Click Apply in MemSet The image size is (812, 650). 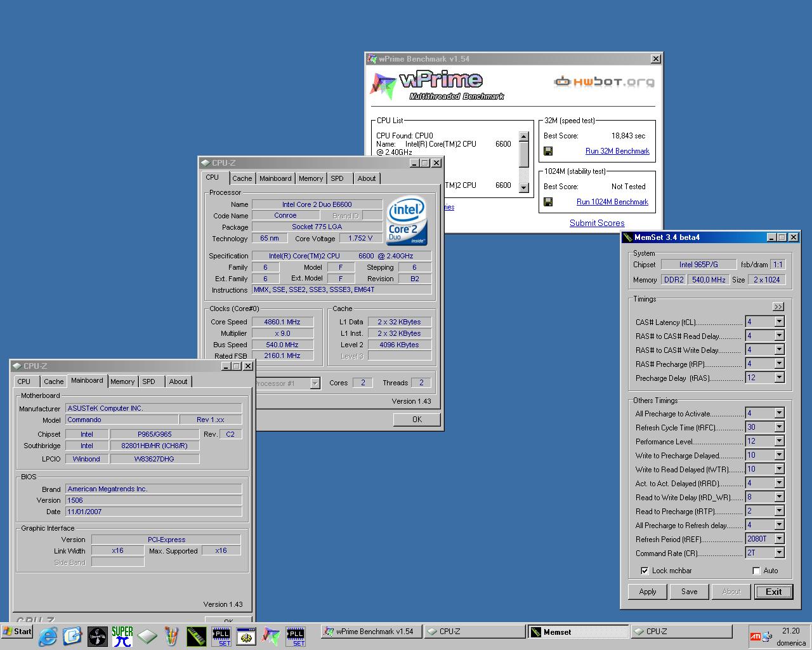click(x=648, y=592)
